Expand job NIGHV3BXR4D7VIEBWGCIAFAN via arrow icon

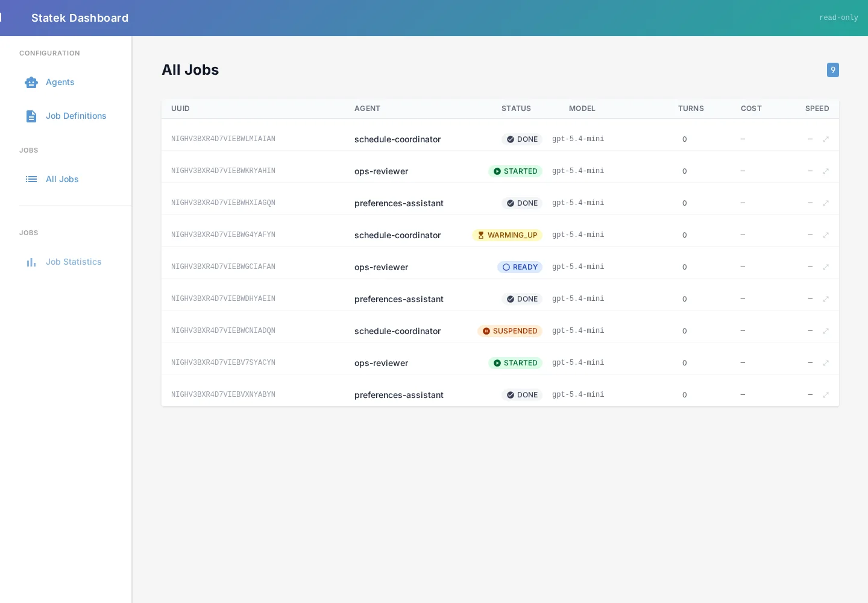[x=826, y=267]
